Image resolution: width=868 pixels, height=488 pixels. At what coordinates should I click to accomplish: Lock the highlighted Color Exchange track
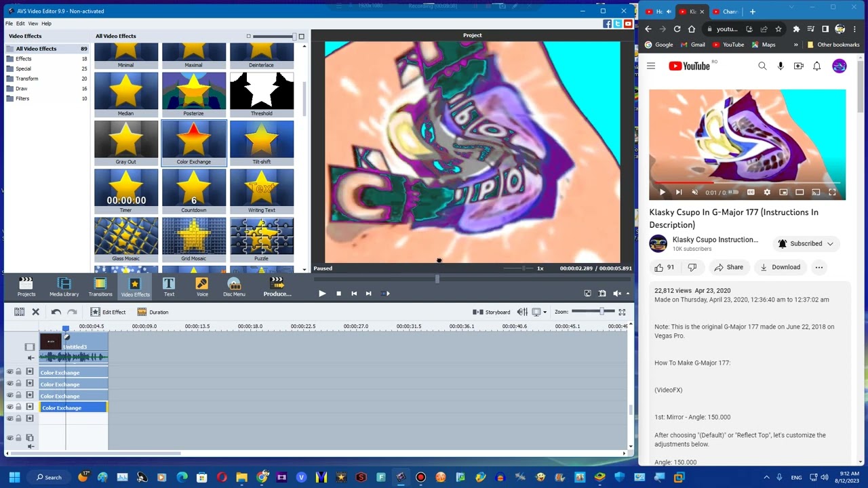coord(18,407)
